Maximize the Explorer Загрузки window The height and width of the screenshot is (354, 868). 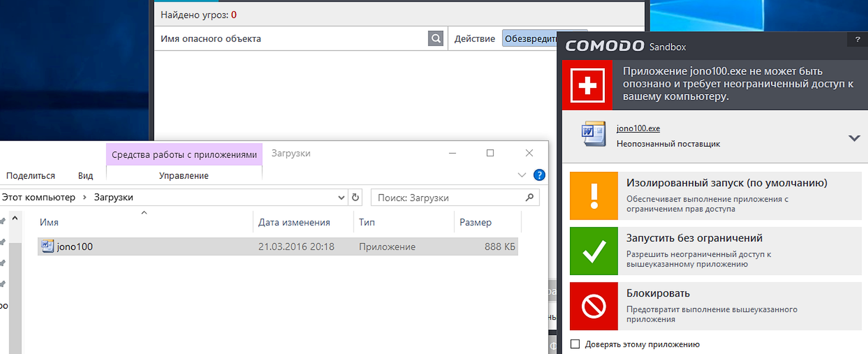pyautogui.click(x=490, y=153)
